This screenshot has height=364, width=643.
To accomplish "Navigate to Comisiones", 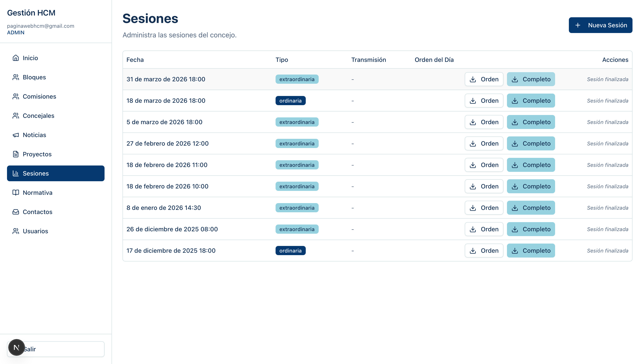I will (x=56, y=96).
